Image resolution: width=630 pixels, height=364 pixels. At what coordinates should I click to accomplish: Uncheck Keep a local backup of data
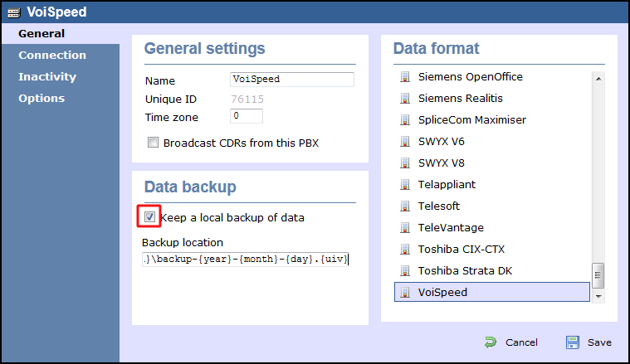(149, 217)
